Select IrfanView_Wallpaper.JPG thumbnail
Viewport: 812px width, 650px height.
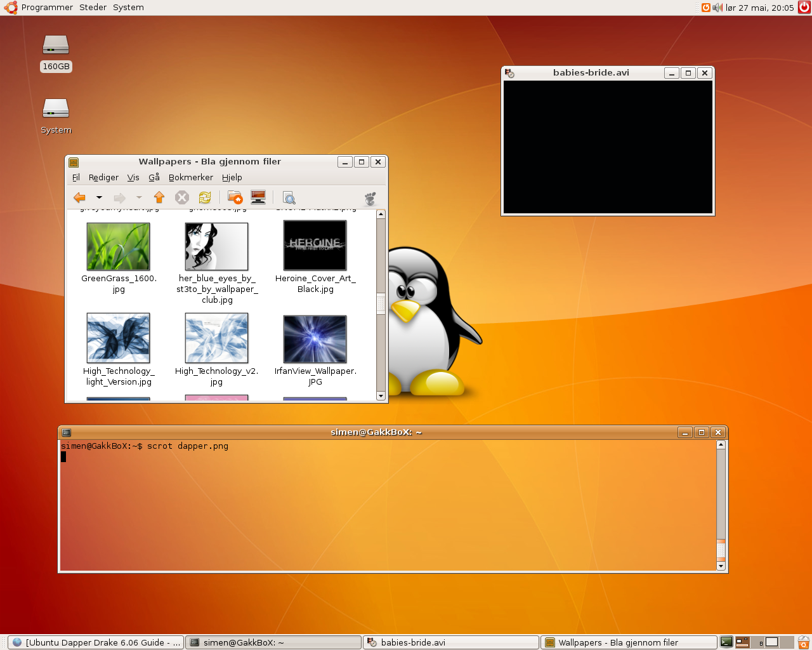315,339
